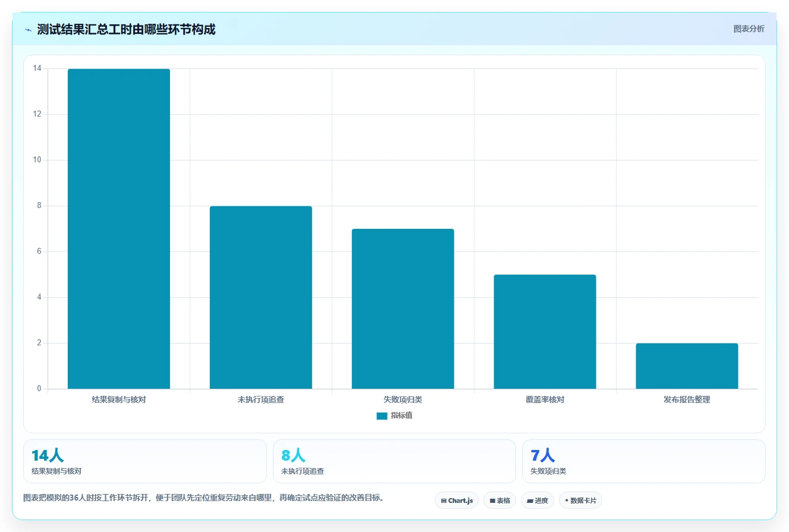
Task: Click the 覆盖率核对 bar in the chart
Action: tap(545, 332)
